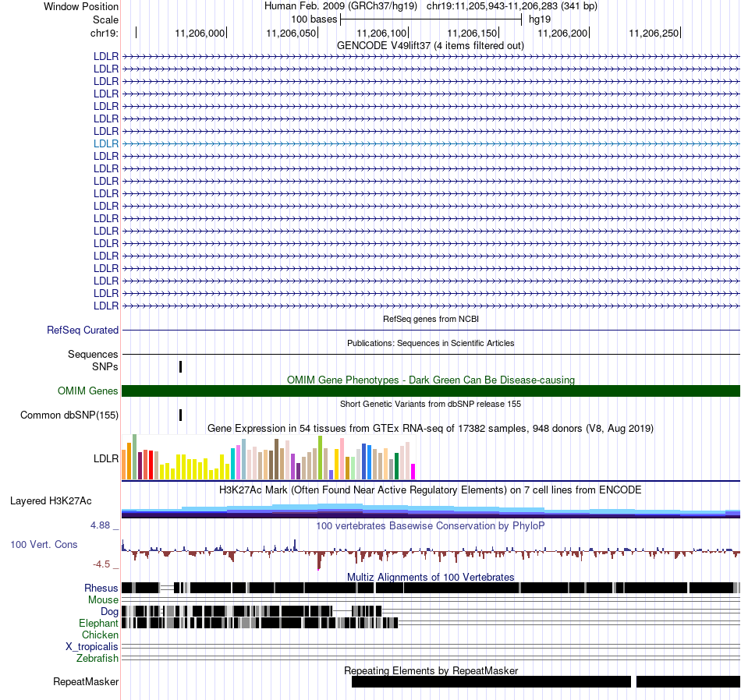Click the chr19:11,205,943-11,206,283 position text
The width and height of the screenshot is (741, 700).
click(512, 6)
